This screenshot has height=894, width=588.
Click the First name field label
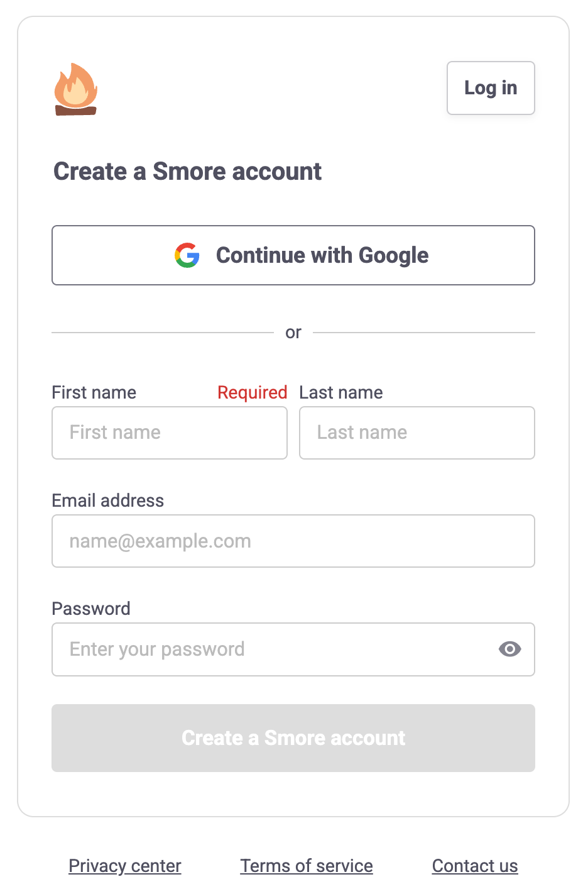[94, 392]
